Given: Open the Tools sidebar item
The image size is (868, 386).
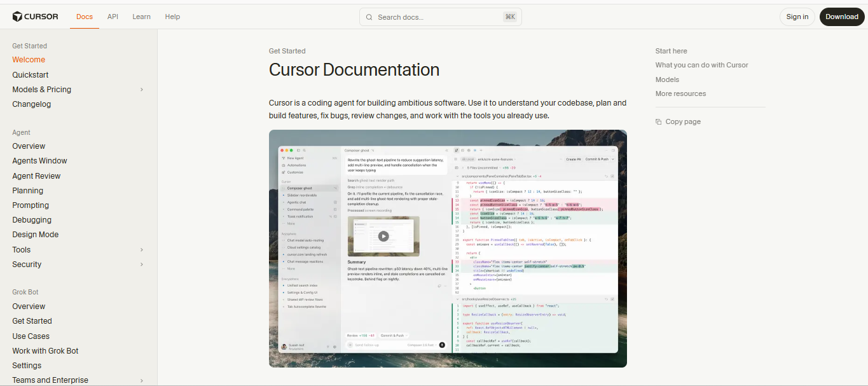Looking at the screenshot, I should (x=22, y=250).
